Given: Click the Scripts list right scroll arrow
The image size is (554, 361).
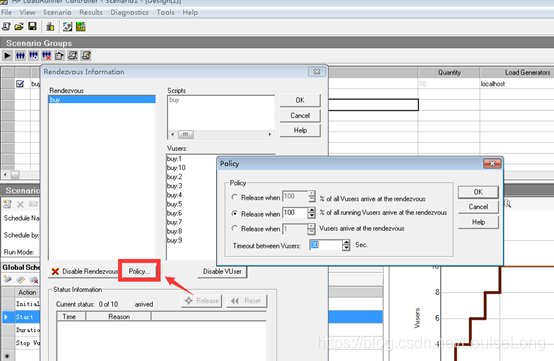Looking at the screenshot, I should coord(270,135).
